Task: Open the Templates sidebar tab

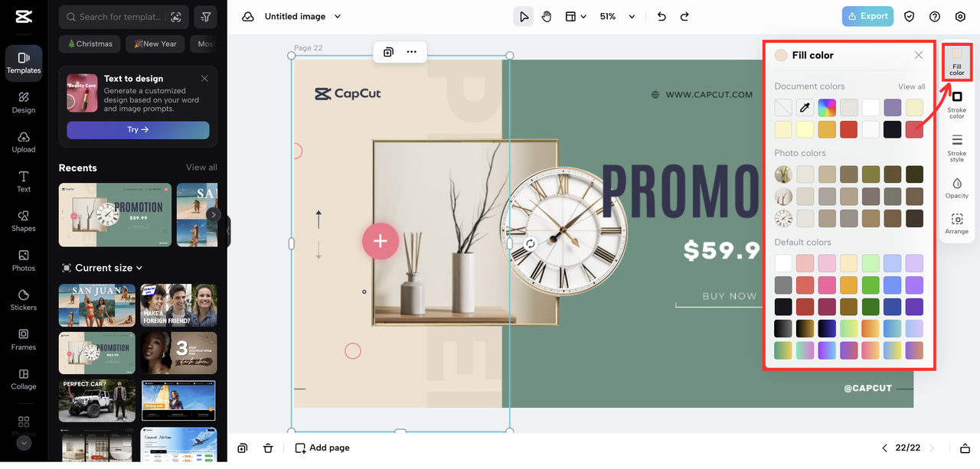Action: pos(24,64)
